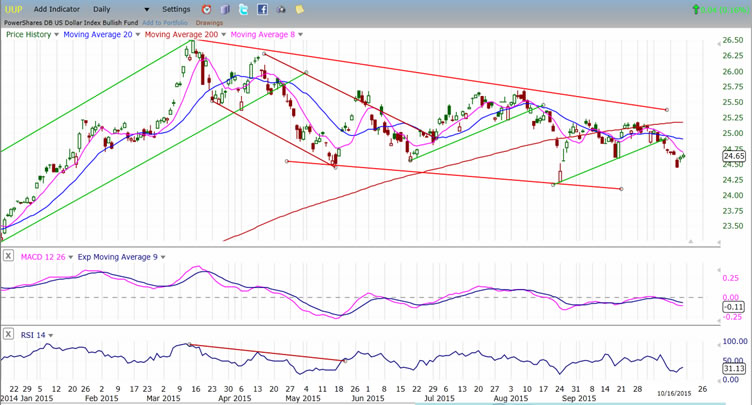The width and height of the screenshot is (752, 405).
Task: Click the Drawings link
Action: (x=209, y=22)
